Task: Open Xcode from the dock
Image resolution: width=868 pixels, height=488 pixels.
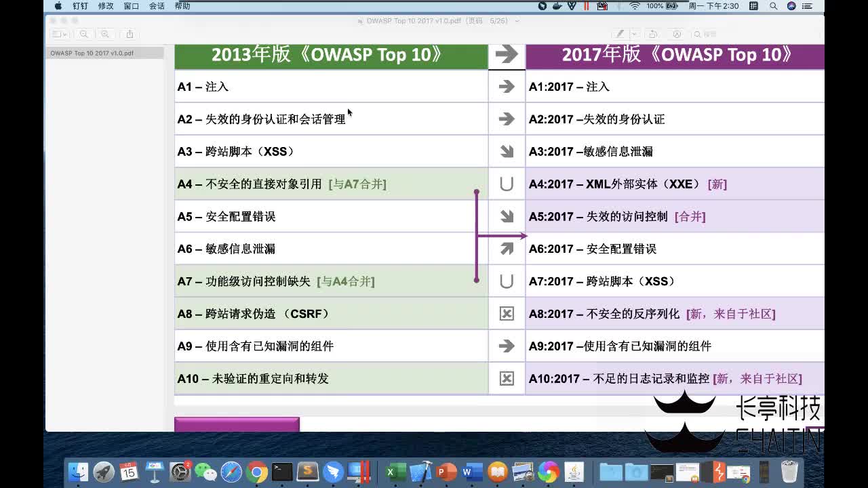Action: (421, 472)
